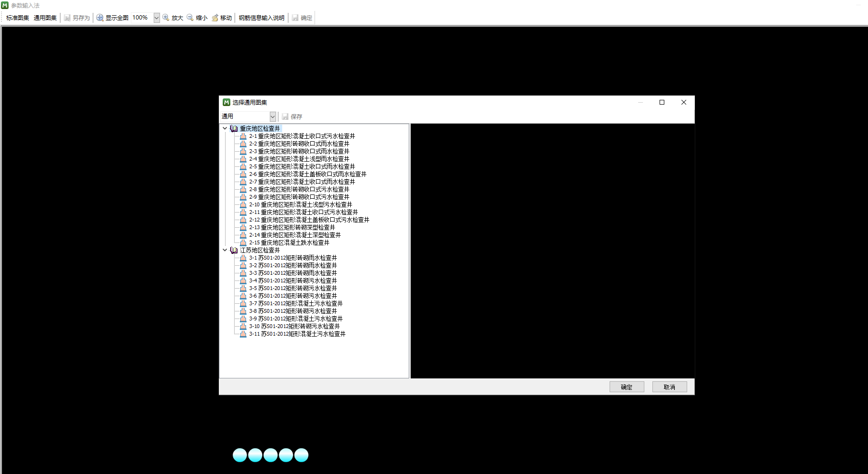
Task: Click icon of item 2-11
Action: pos(243,212)
